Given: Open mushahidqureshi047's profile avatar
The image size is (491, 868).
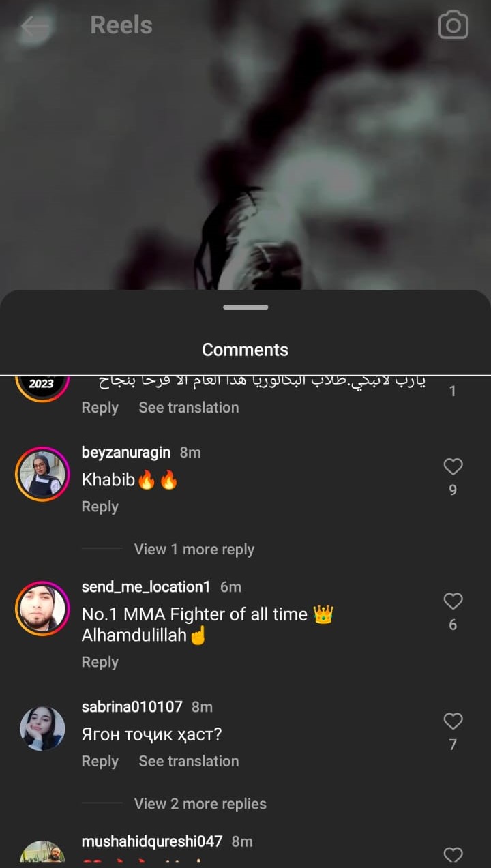Looking at the screenshot, I should [x=42, y=854].
